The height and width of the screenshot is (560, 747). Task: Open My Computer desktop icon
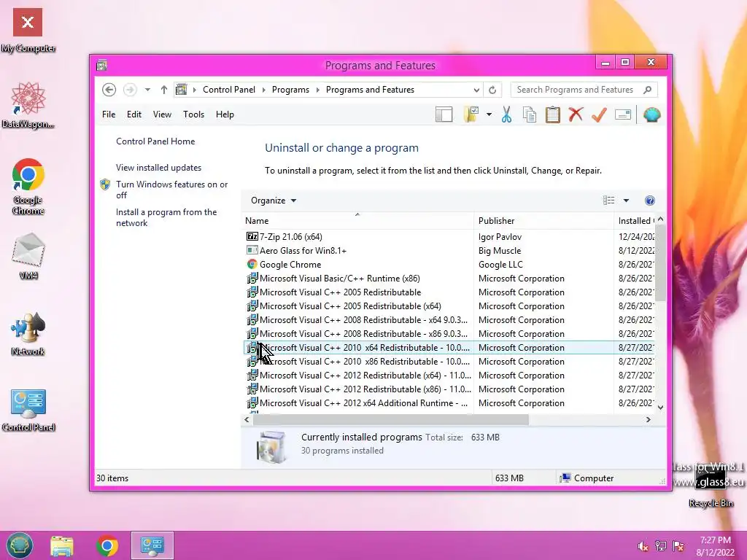[x=28, y=29]
